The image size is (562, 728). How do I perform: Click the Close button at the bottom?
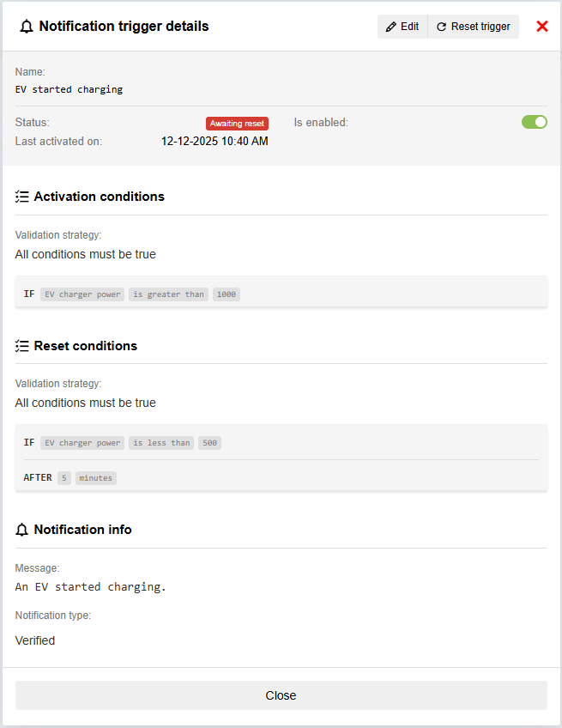pyautogui.click(x=281, y=695)
